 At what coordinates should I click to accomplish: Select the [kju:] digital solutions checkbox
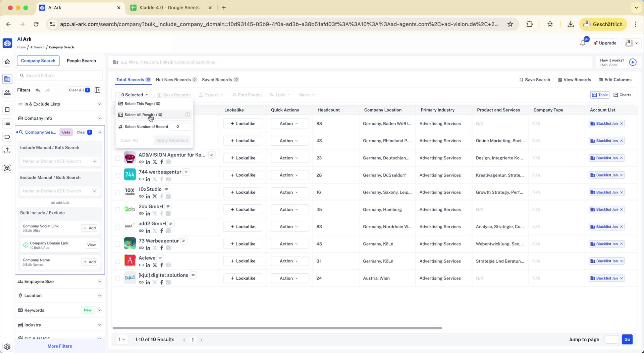(118, 278)
